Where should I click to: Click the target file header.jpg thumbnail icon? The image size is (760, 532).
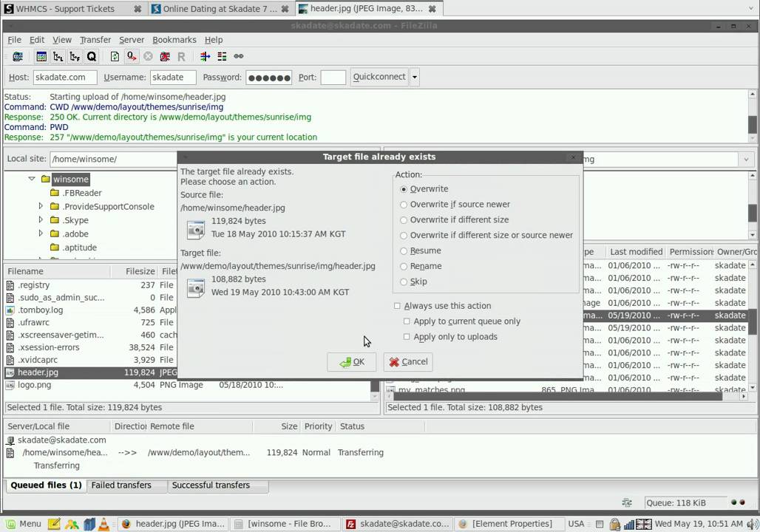[196, 288]
